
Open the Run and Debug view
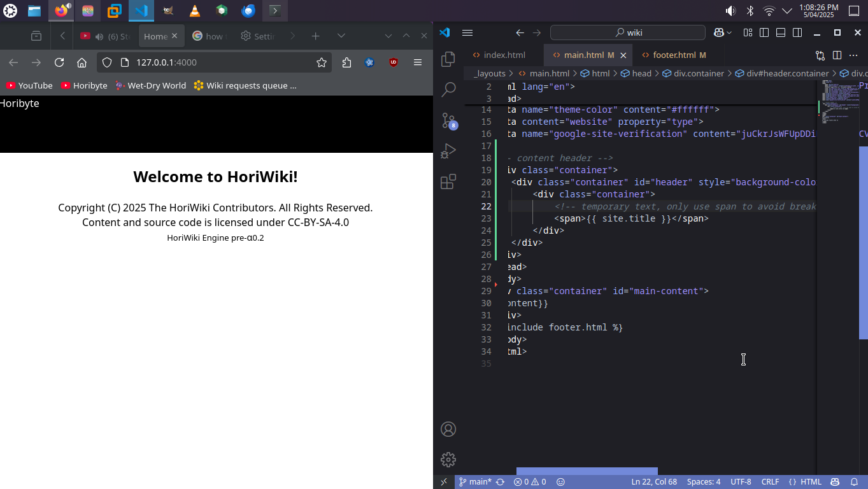(448, 151)
